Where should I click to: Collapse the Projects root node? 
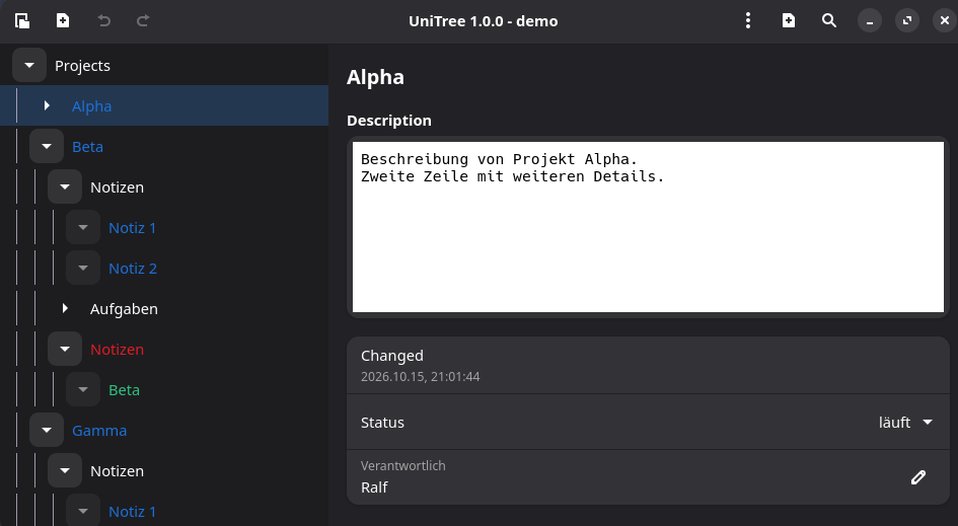coord(29,65)
